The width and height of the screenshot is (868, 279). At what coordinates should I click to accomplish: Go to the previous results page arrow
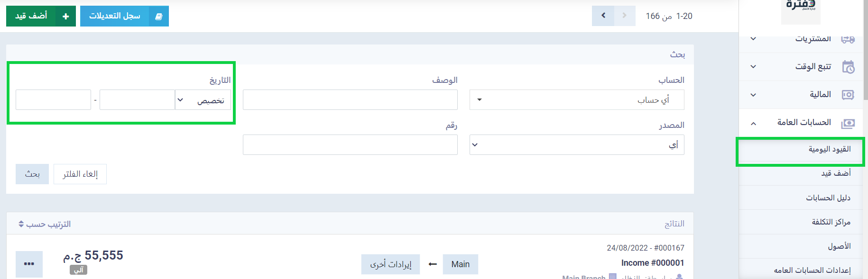click(x=625, y=16)
